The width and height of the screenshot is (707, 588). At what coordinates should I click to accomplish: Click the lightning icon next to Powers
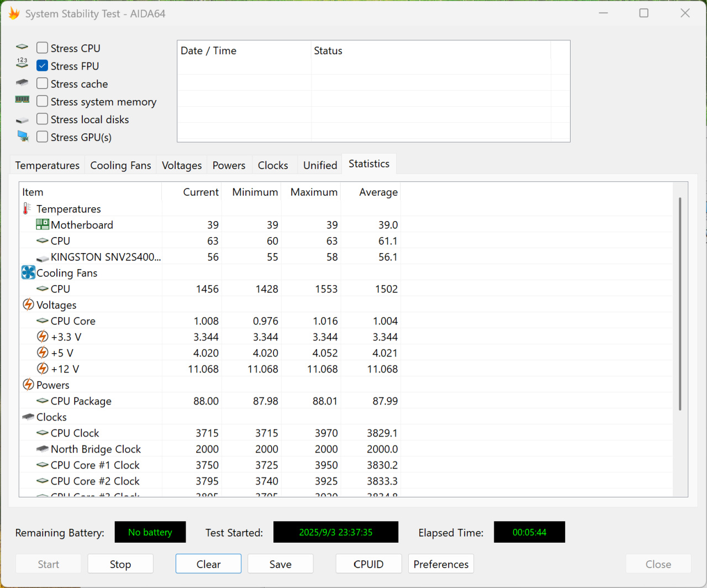(x=28, y=385)
